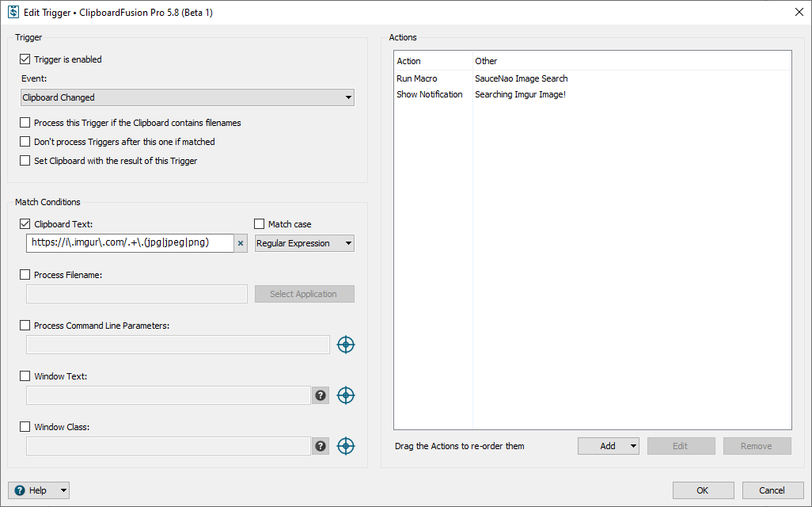Click help question icon next to Window Text field
Screen dimensions: 812x507
coord(321,395)
